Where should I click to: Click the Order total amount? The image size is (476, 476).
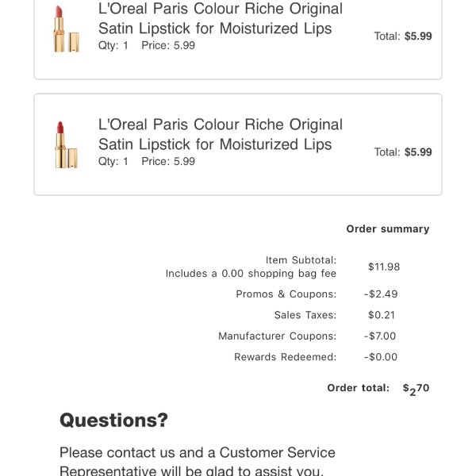click(416, 390)
